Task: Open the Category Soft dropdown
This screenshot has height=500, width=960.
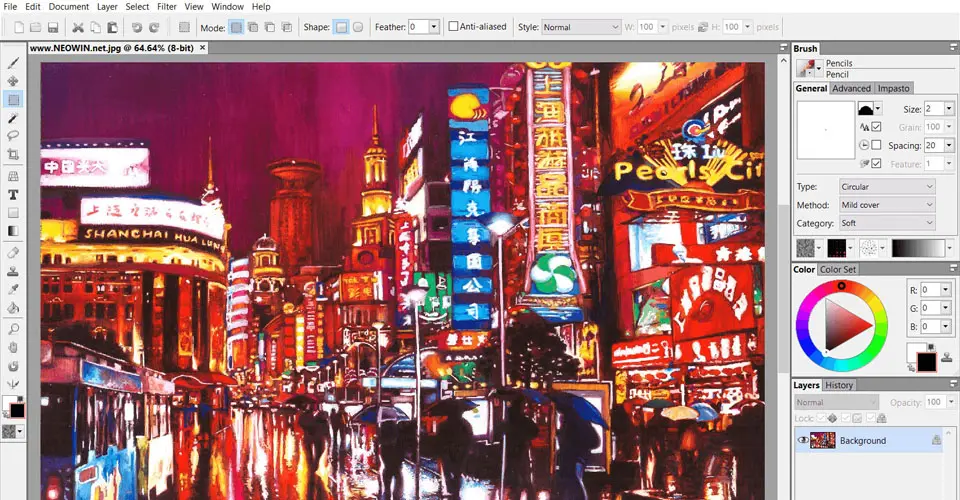Action: coord(887,223)
